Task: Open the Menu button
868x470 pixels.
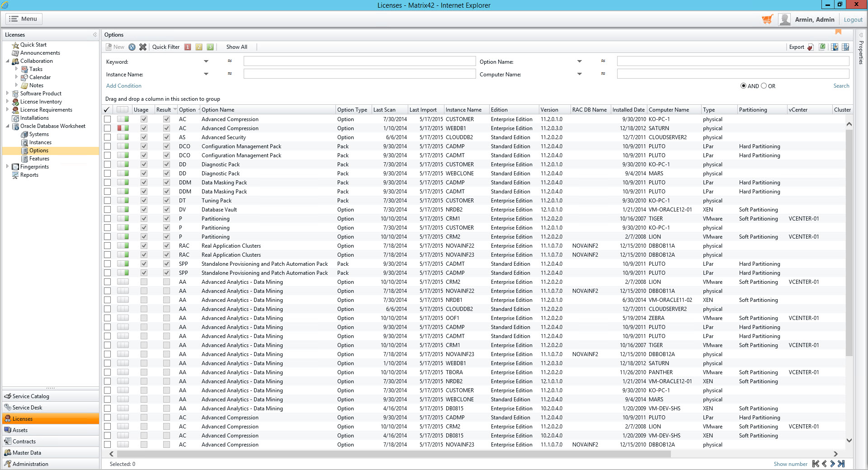Action: pyautogui.click(x=23, y=19)
